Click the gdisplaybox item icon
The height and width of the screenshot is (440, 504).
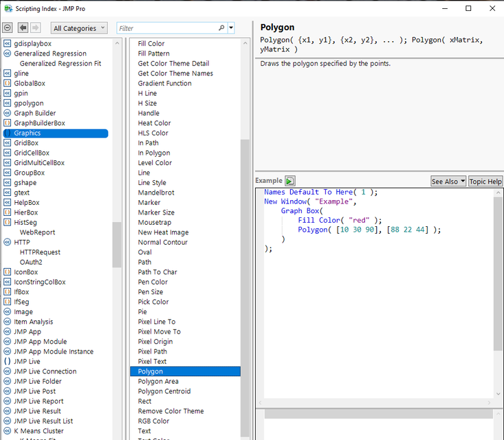click(x=7, y=43)
